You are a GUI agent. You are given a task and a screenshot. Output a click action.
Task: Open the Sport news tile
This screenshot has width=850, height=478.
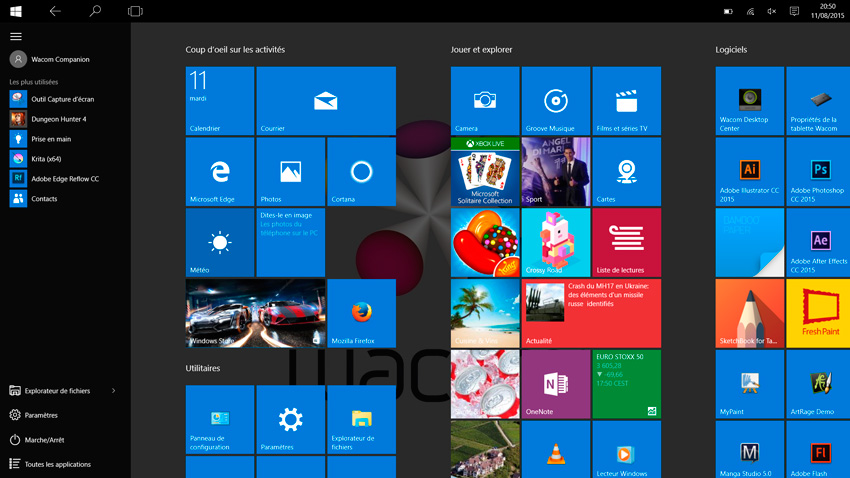tap(556, 172)
